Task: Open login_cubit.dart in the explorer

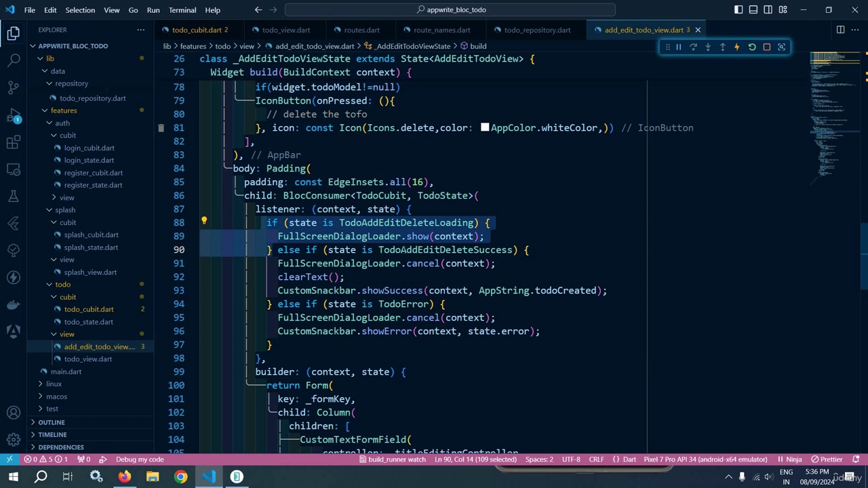Action: (90, 148)
